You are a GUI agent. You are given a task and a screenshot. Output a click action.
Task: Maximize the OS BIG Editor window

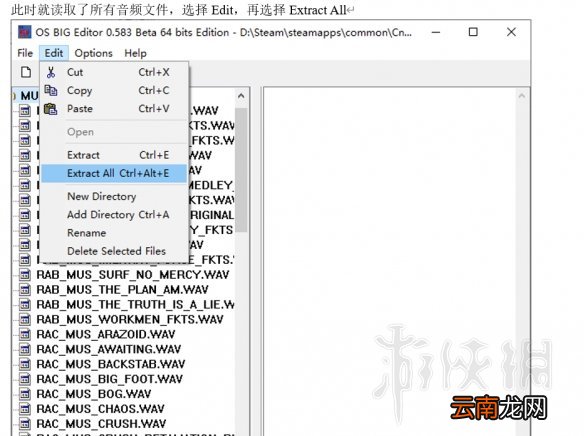tap(473, 32)
